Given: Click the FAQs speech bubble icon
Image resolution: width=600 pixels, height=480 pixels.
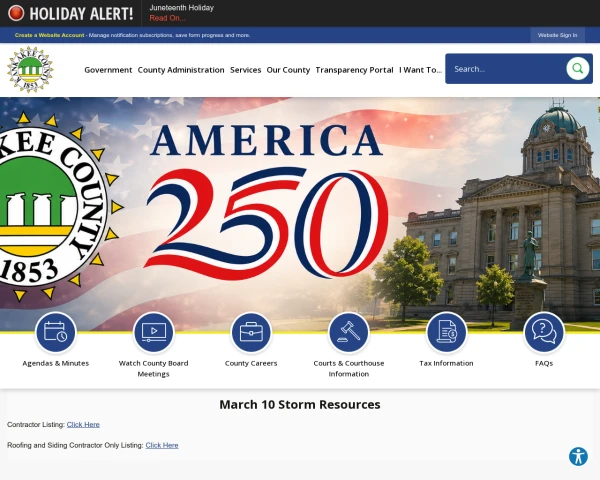Looking at the screenshot, I should point(544,332).
